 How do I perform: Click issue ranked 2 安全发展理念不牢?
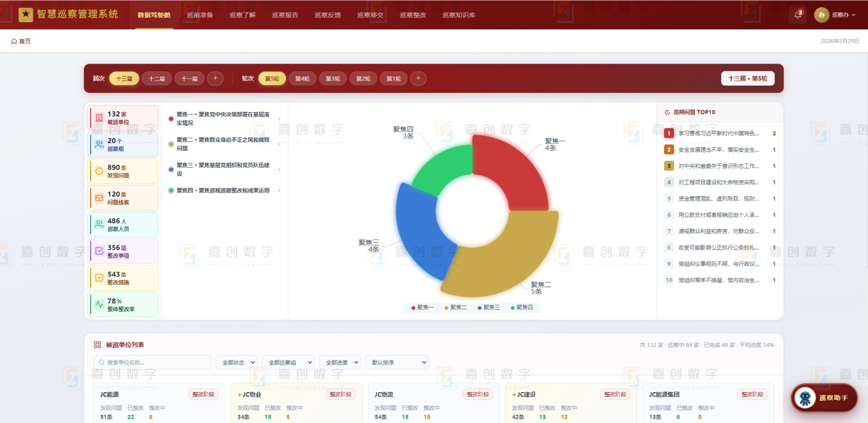click(x=720, y=150)
